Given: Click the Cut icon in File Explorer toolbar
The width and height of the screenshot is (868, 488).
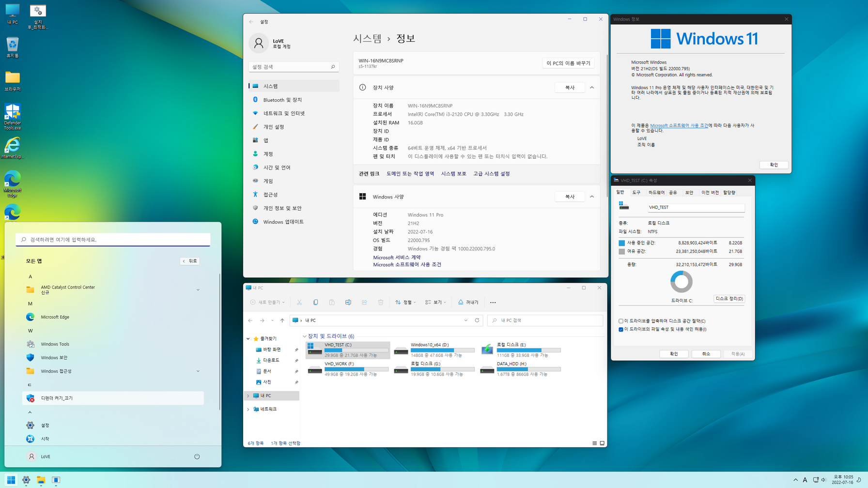Looking at the screenshot, I should coord(299,302).
